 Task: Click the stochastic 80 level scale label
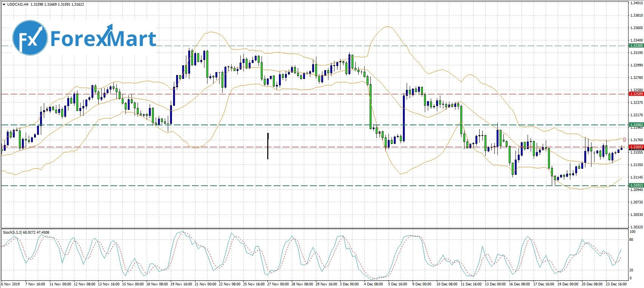click(x=631, y=239)
